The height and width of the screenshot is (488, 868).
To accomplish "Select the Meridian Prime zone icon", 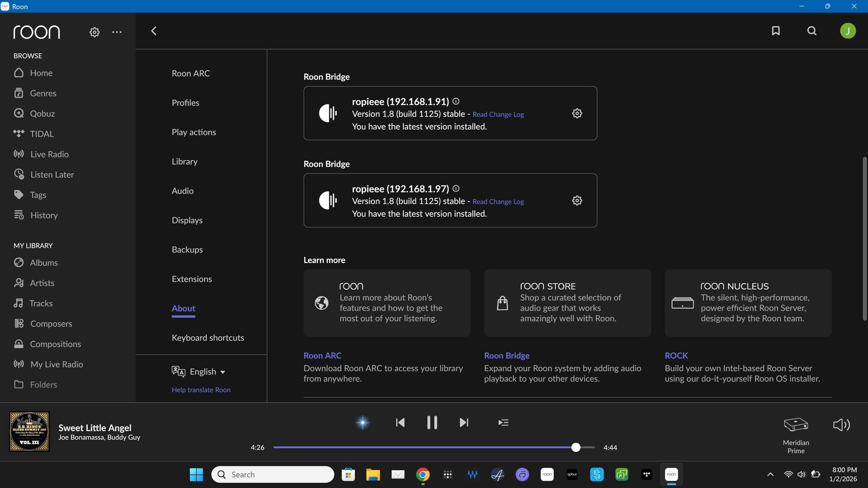I will (x=796, y=425).
